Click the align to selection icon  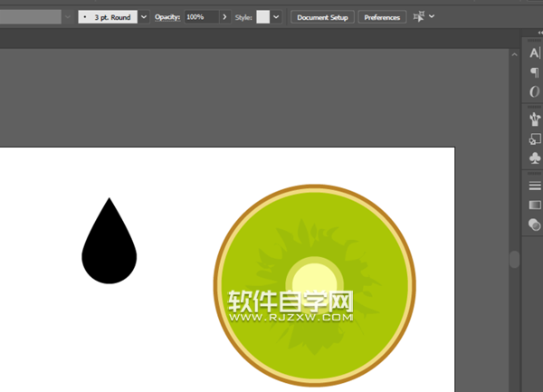tap(419, 16)
